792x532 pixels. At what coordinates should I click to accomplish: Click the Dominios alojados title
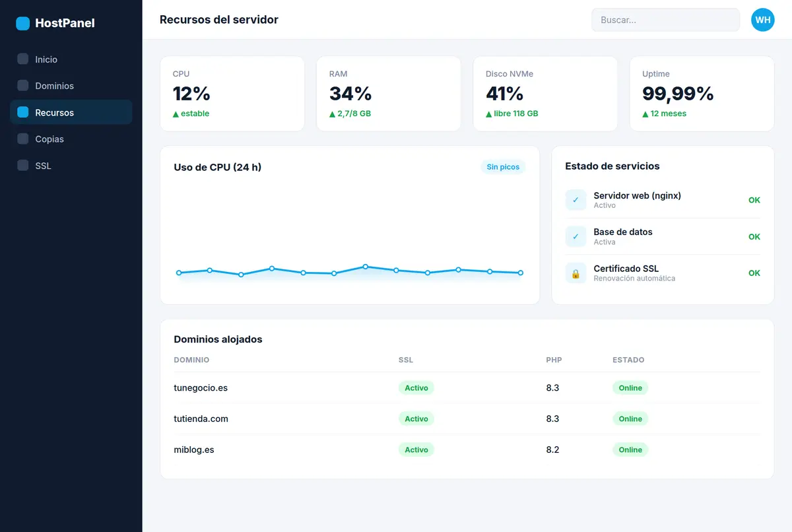pos(218,339)
